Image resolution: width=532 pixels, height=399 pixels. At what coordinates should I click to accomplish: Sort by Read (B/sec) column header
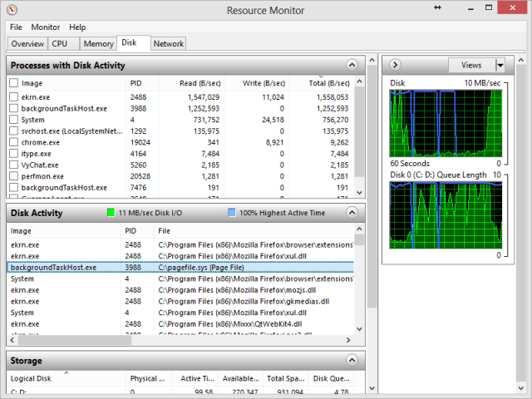point(199,83)
